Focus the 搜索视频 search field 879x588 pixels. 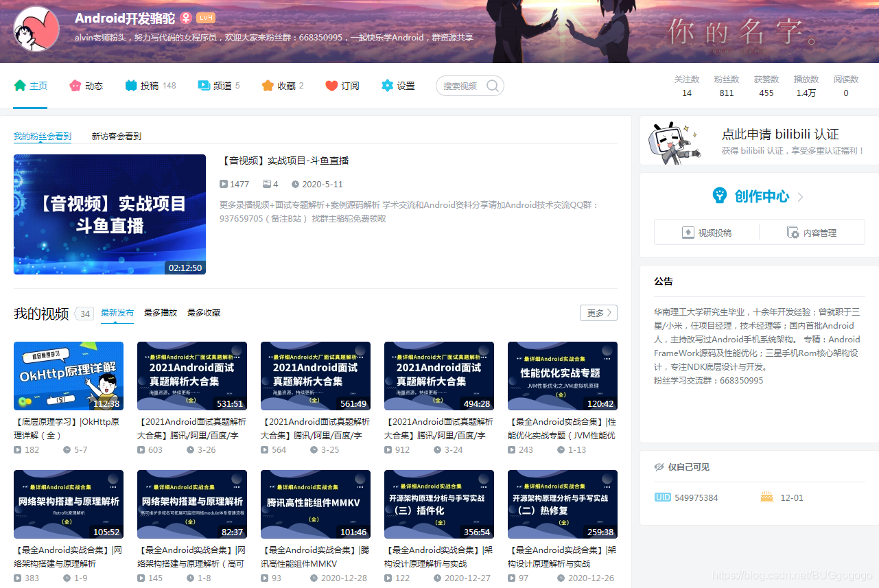tap(470, 86)
